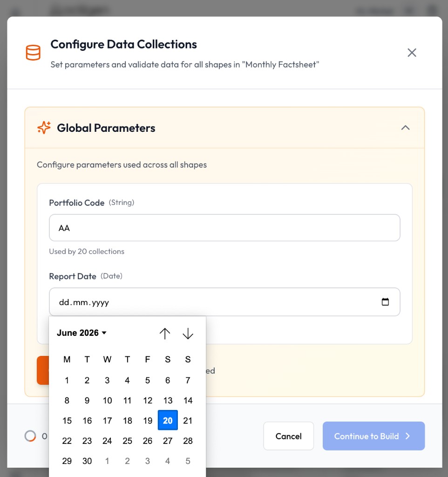Screen dimensions: 448x477
Task: Select June 7 in the calendar
Action: 188,380
